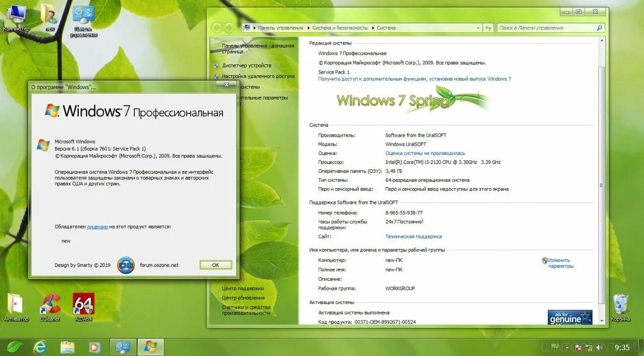Screen dimensions: 644x356
Task: Open the Action Center flag tray icon
Action: (578, 348)
